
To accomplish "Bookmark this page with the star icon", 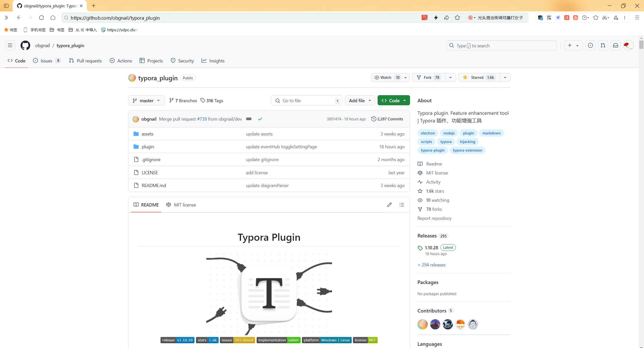I will pos(457,18).
